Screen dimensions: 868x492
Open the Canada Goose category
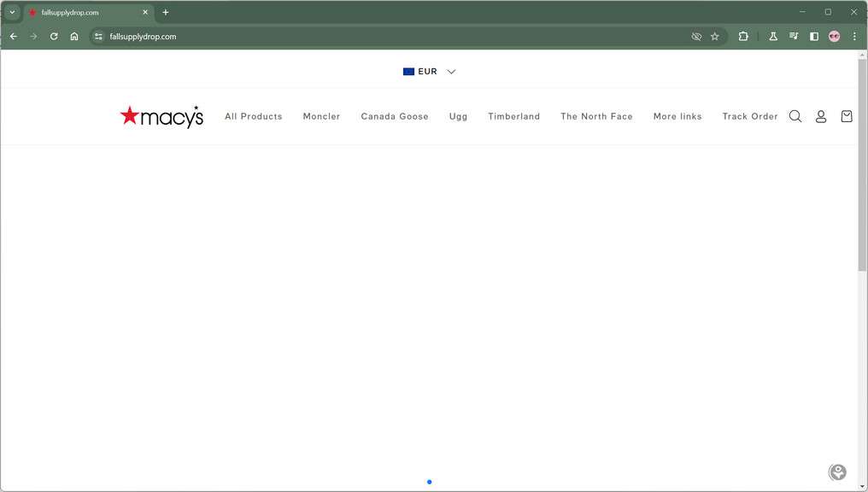(395, 116)
